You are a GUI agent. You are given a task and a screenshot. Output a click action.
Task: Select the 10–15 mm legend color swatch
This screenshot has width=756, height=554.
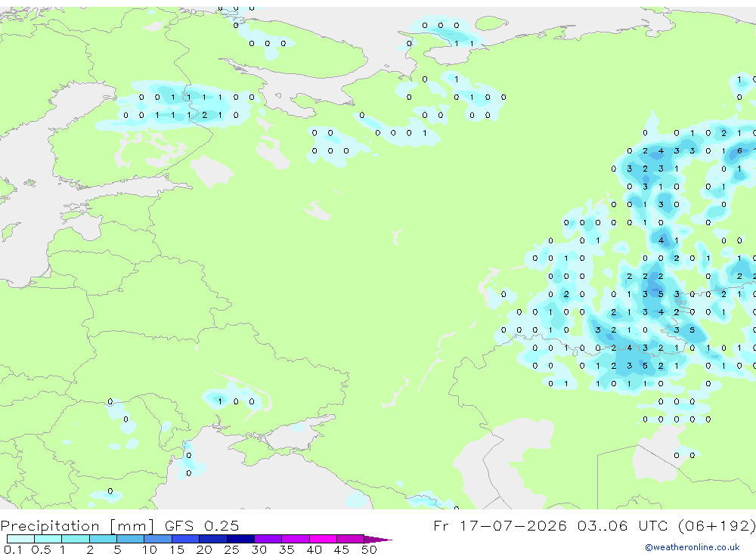point(158,539)
